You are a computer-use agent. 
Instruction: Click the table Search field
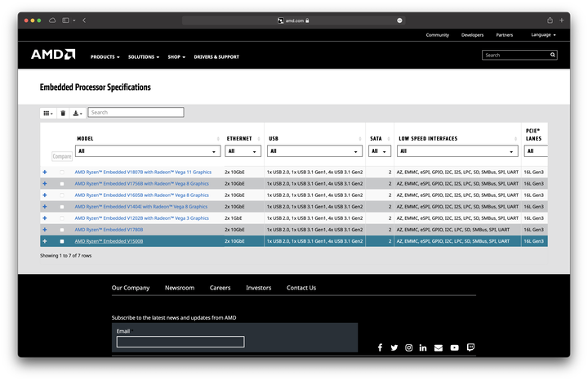tap(136, 112)
